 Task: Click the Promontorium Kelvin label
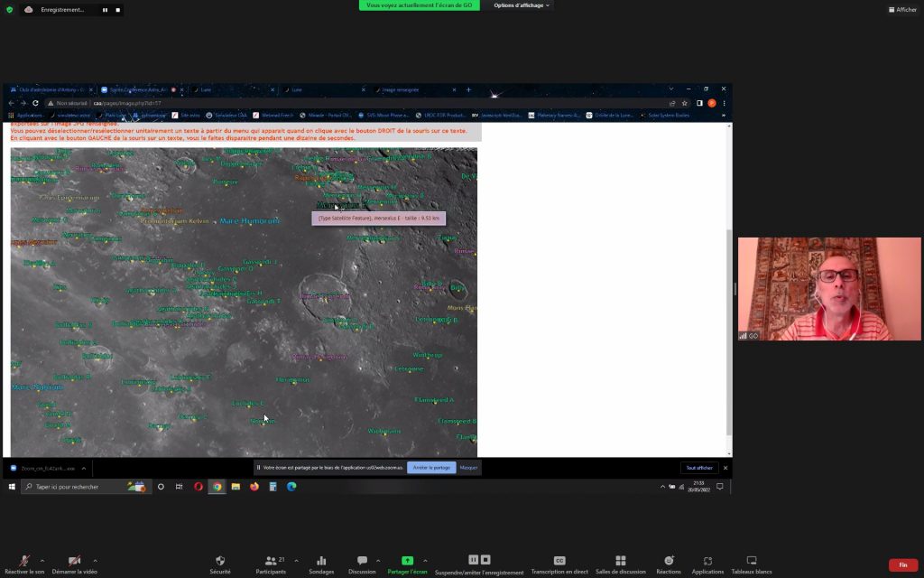[x=174, y=221]
